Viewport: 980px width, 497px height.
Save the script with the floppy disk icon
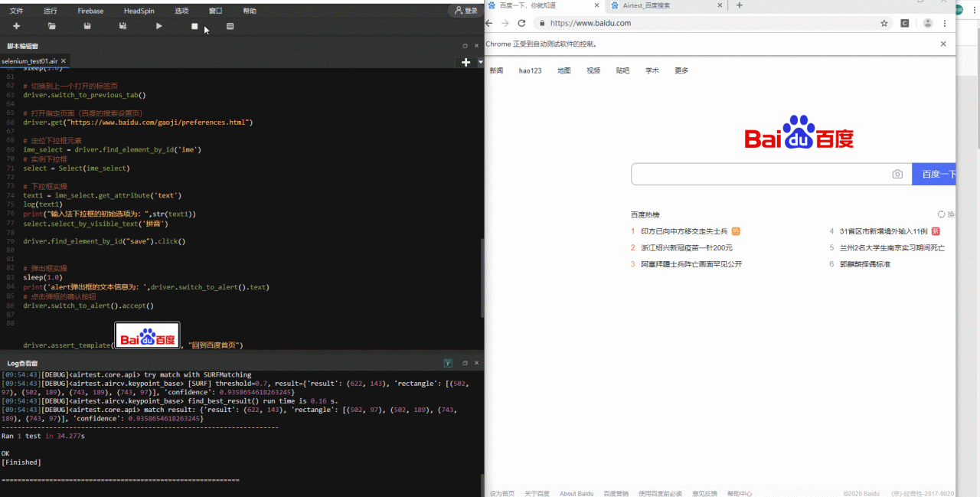[87, 26]
